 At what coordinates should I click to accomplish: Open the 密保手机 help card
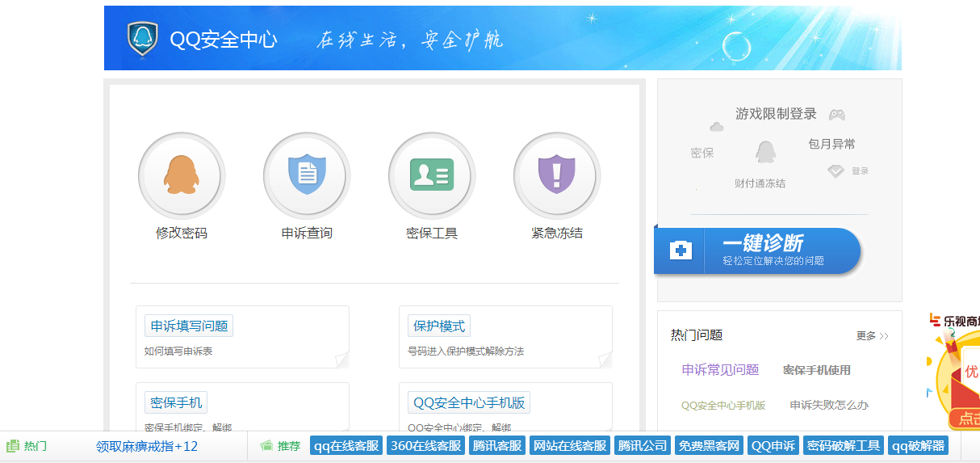242,406
